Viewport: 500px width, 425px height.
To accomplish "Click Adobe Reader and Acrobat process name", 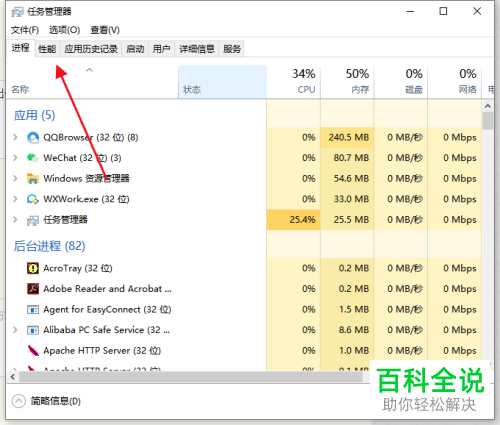I will point(107,289).
